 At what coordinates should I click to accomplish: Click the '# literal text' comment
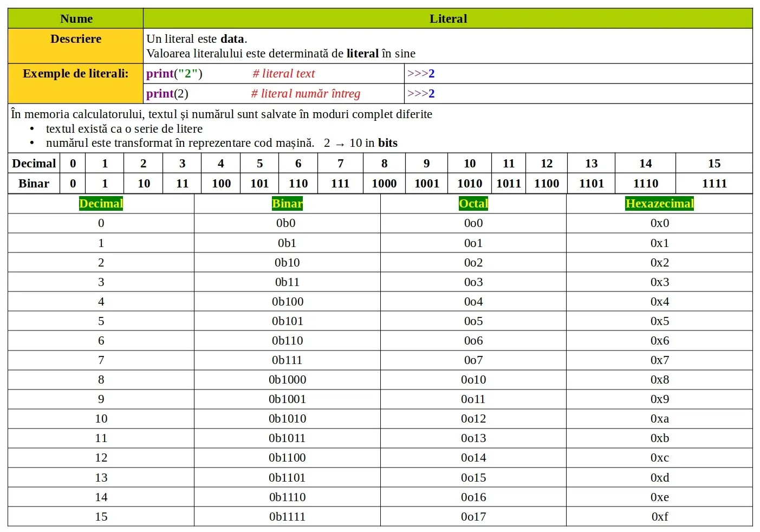click(283, 74)
